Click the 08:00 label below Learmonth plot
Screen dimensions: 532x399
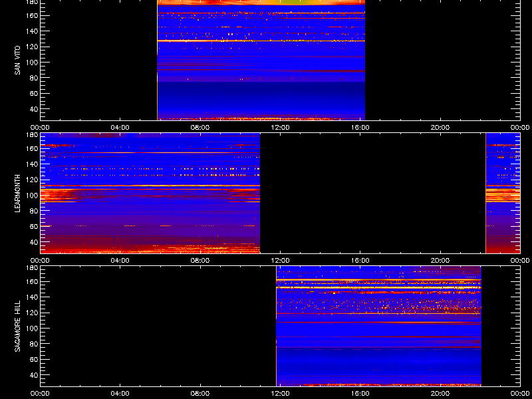tap(200, 261)
